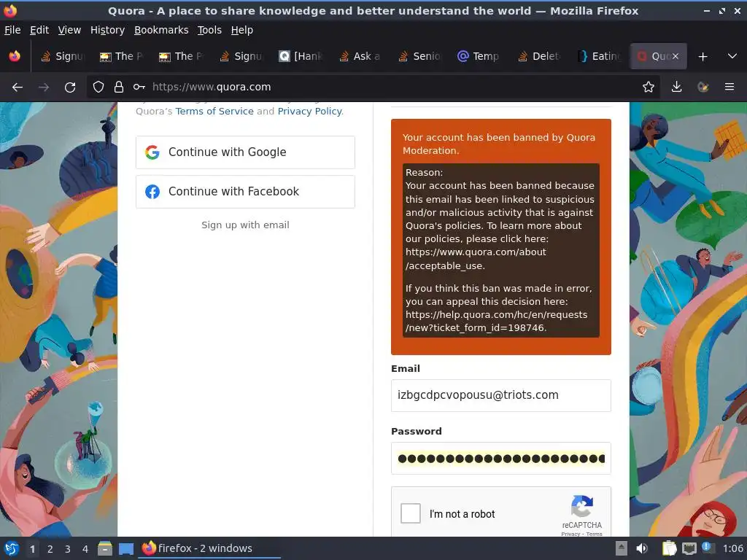Open the Edit menu
The image size is (747, 560).
pos(39,30)
